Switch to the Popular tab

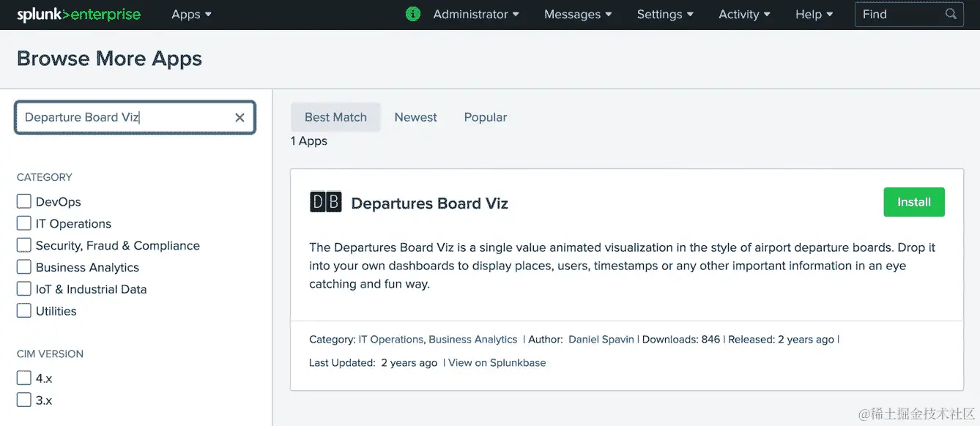click(486, 117)
